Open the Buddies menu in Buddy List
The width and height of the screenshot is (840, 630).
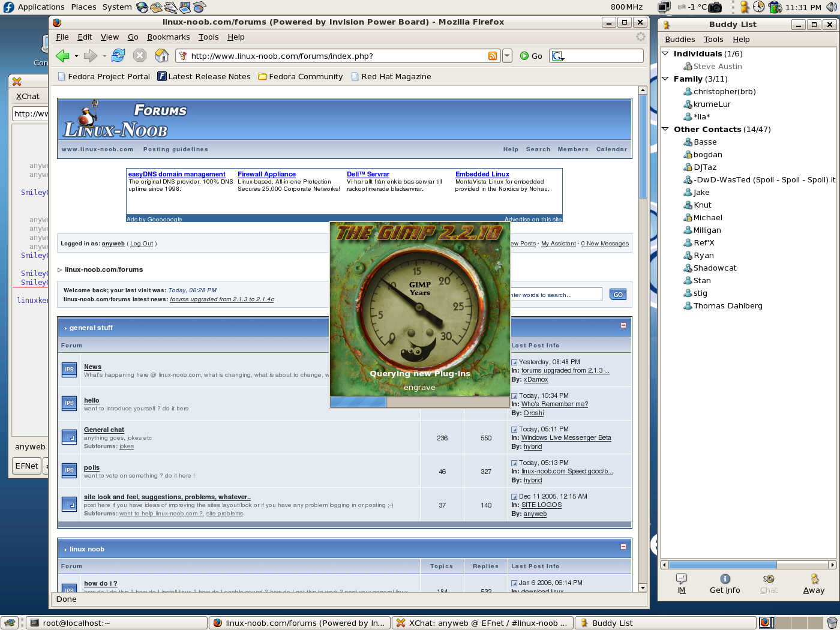pos(680,39)
